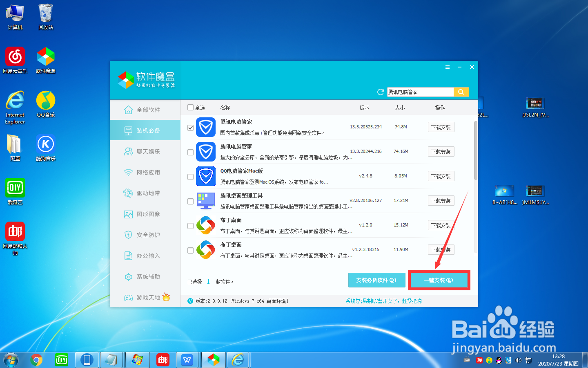Select the 8~AB`H8 desktop thumbnail file
The height and width of the screenshot is (368, 588).
tap(505, 195)
